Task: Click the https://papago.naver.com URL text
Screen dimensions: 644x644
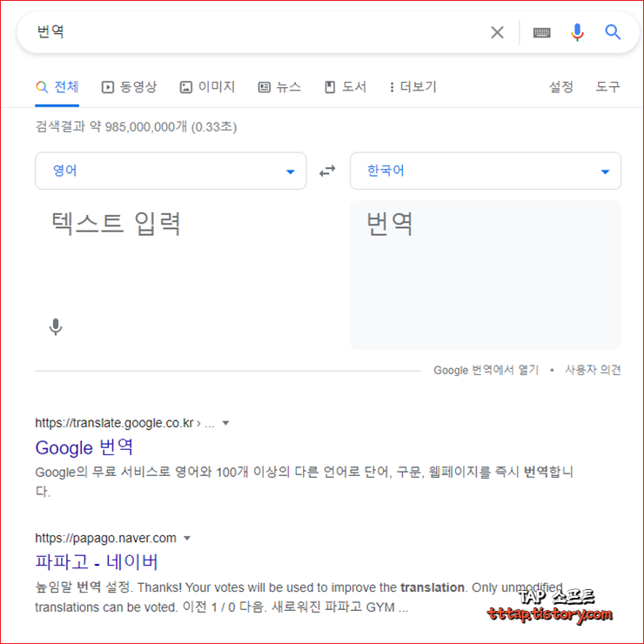Action: coord(105,538)
